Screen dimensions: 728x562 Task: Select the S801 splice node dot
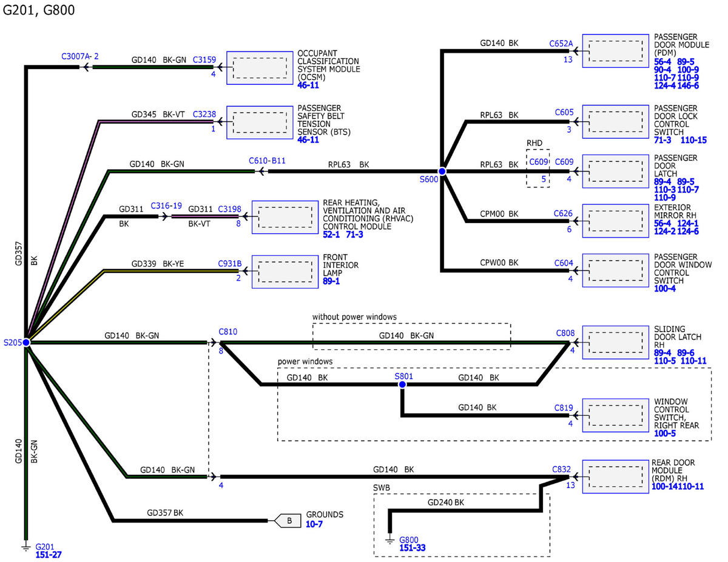tap(402, 384)
